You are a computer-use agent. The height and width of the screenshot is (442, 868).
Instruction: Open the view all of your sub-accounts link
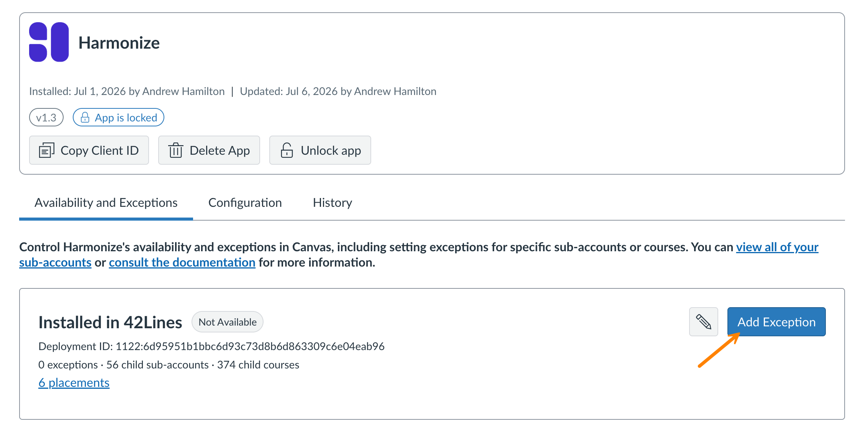click(777, 247)
